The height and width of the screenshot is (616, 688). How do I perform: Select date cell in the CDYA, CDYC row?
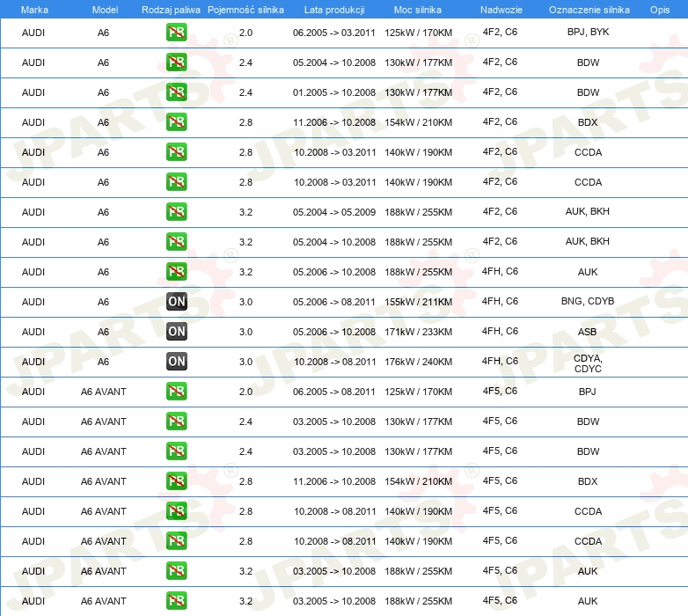tap(335, 362)
